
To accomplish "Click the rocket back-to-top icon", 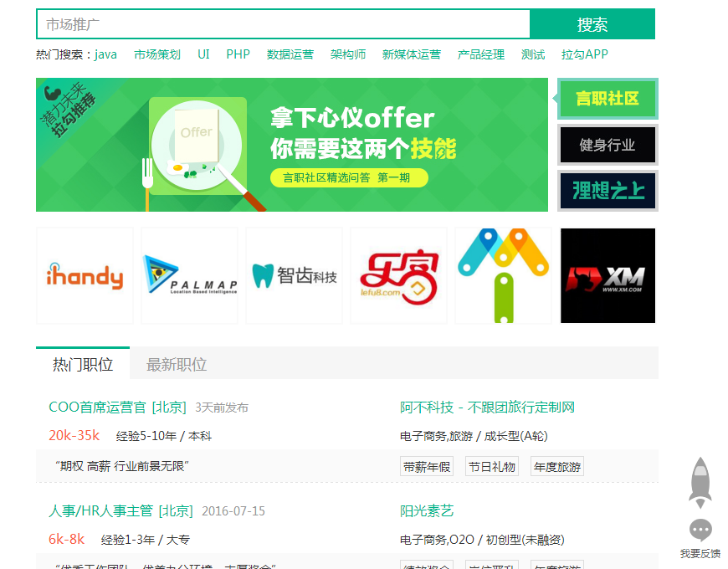I will pos(700,483).
